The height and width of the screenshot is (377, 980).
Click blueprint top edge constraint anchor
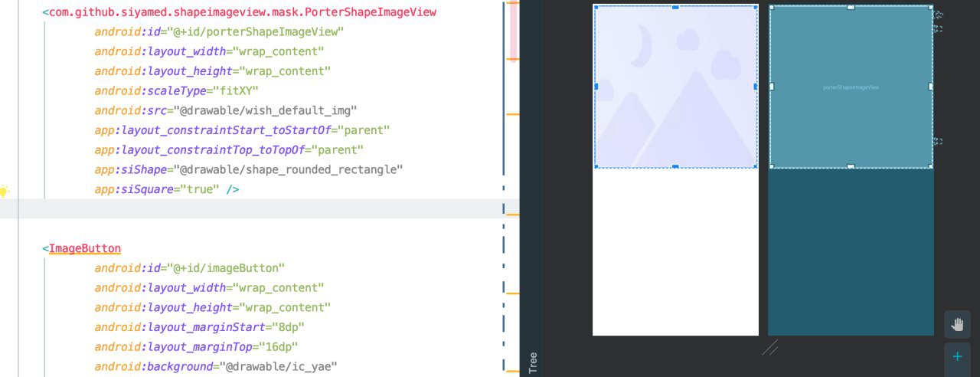[x=851, y=7]
